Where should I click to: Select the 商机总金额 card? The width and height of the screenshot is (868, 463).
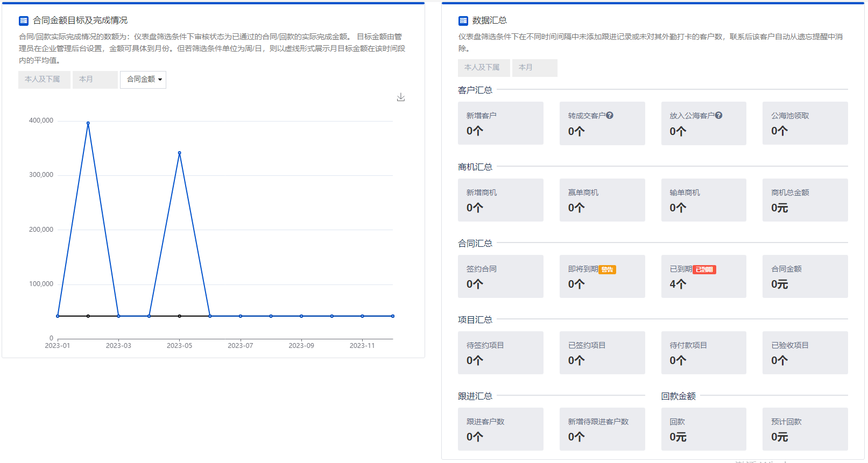click(805, 200)
